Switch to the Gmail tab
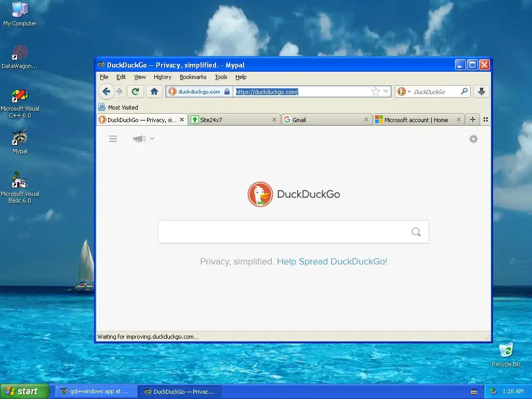 point(326,120)
